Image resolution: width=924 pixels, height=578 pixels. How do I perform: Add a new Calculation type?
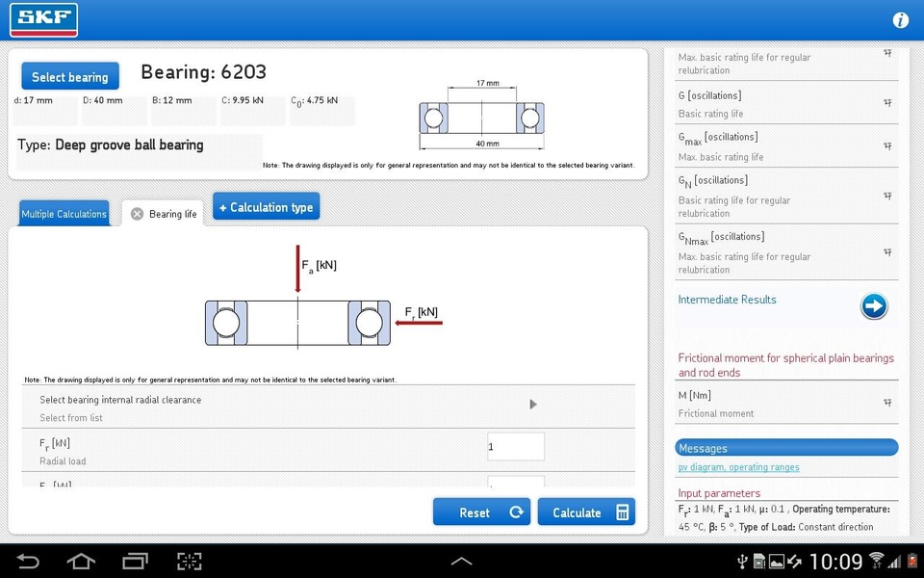click(267, 206)
